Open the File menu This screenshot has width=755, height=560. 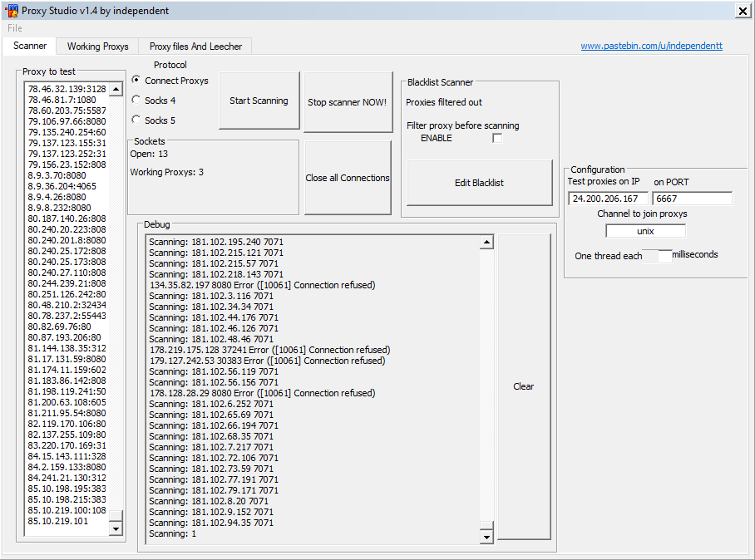coord(15,28)
